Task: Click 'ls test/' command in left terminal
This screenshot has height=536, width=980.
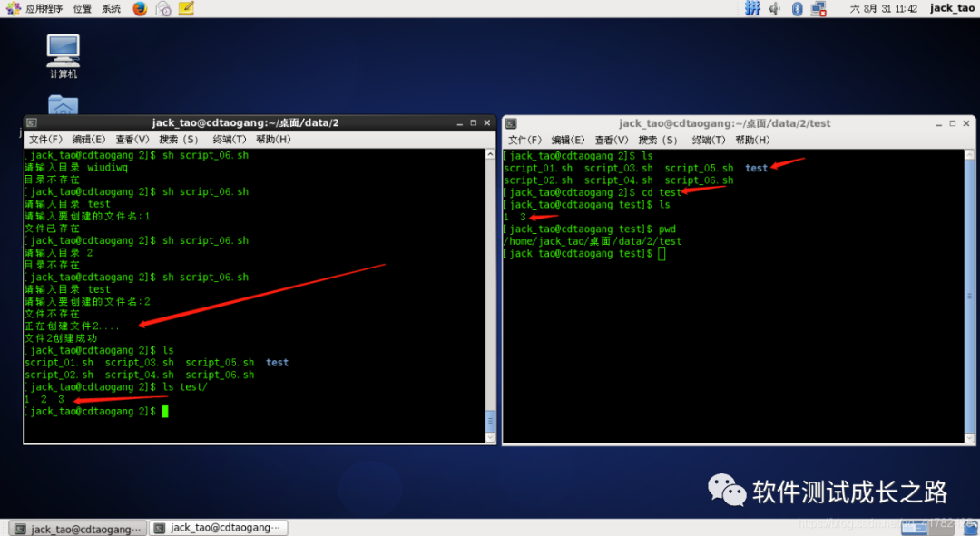Action: (x=184, y=386)
